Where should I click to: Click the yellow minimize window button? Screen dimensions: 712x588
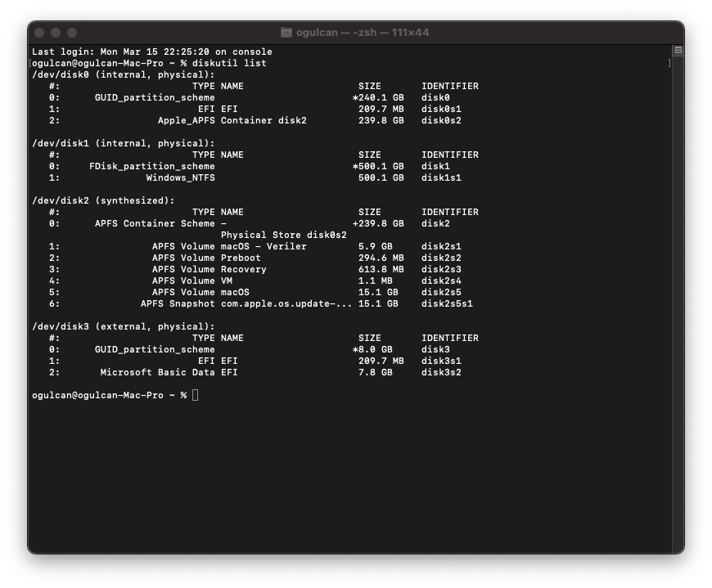point(56,33)
